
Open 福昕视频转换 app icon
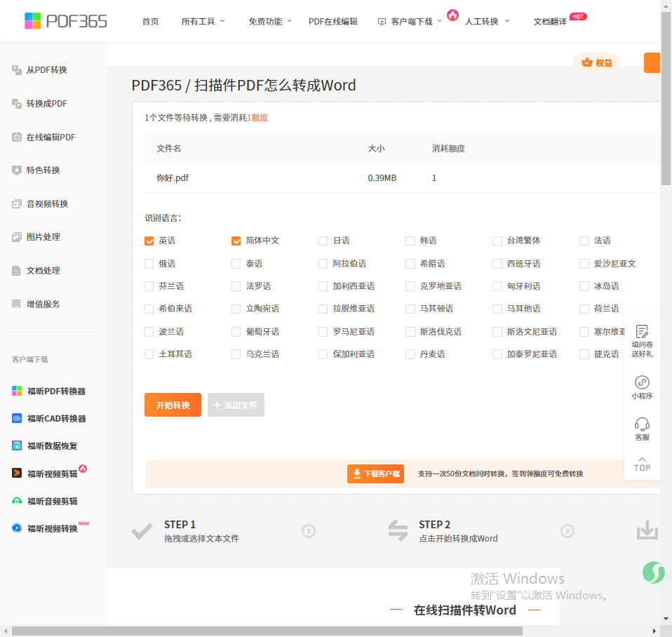click(x=17, y=528)
